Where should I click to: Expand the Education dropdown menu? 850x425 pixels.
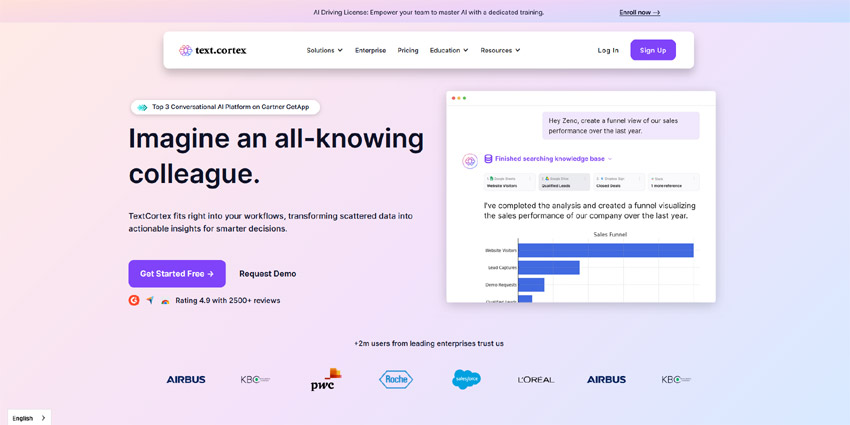449,50
